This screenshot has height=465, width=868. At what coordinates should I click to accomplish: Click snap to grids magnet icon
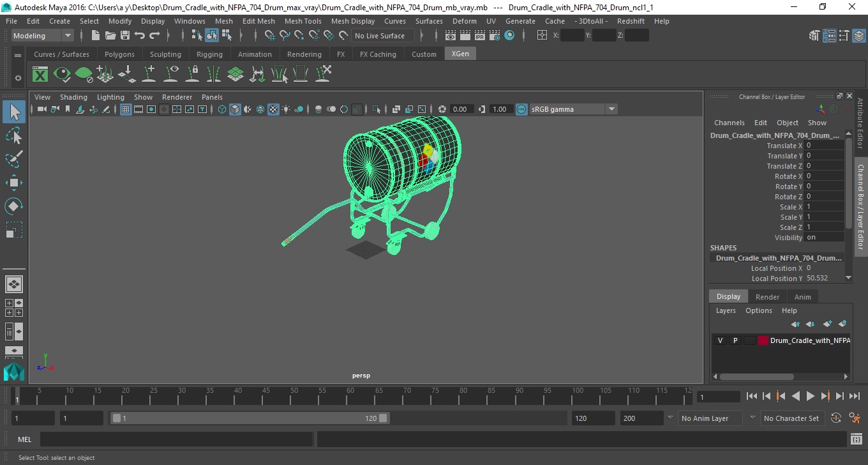pyautogui.click(x=270, y=36)
